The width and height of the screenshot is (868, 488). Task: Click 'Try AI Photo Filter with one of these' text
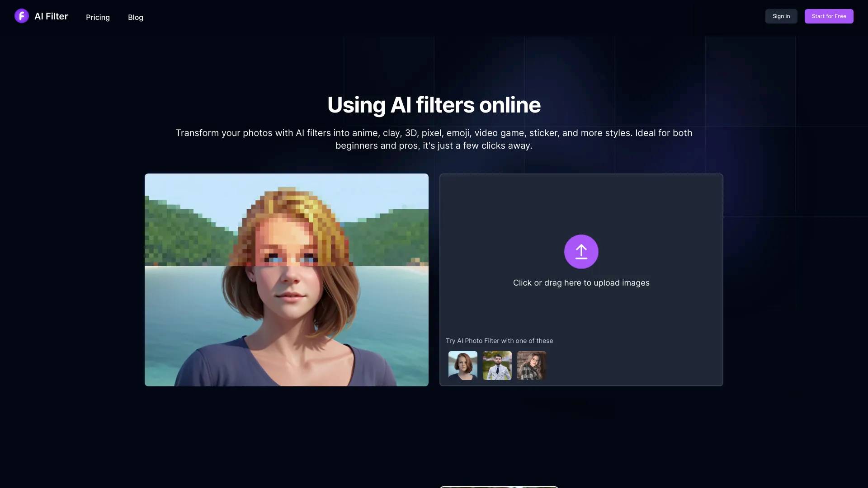click(x=499, y=341)
